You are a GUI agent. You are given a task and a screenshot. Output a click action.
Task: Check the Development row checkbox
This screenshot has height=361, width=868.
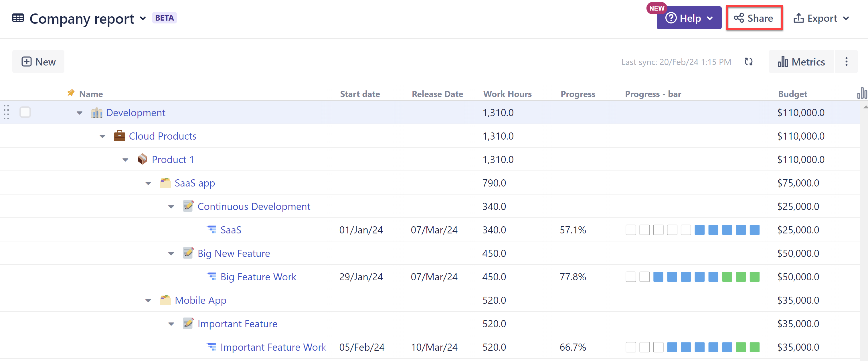[x=25, y=112]
